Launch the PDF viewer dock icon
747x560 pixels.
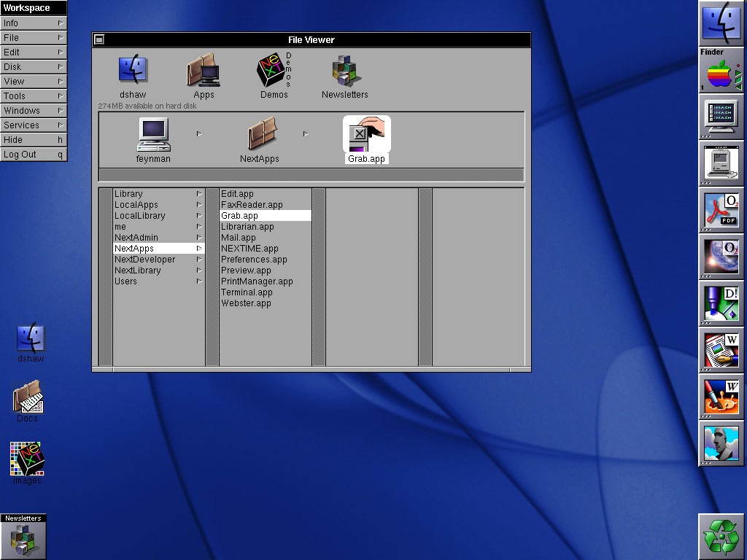(x=721, y=209)
